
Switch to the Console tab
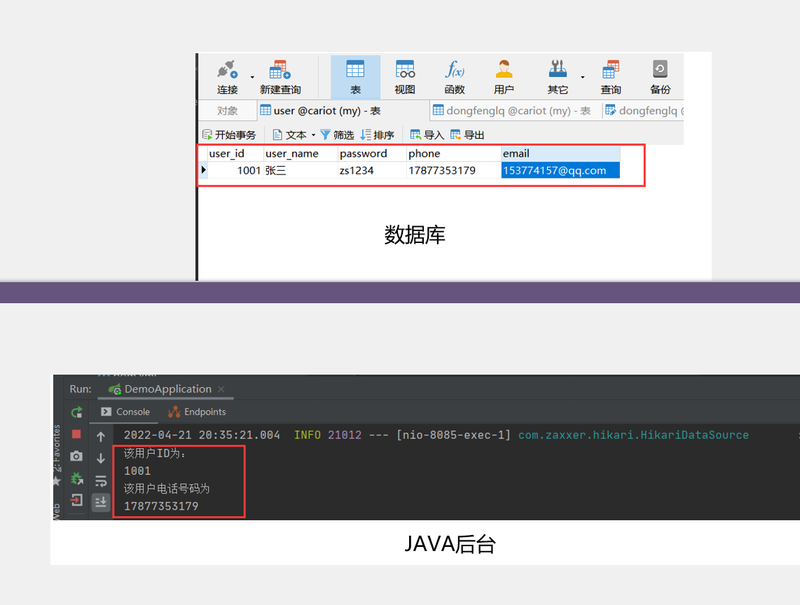coord(125,412)
